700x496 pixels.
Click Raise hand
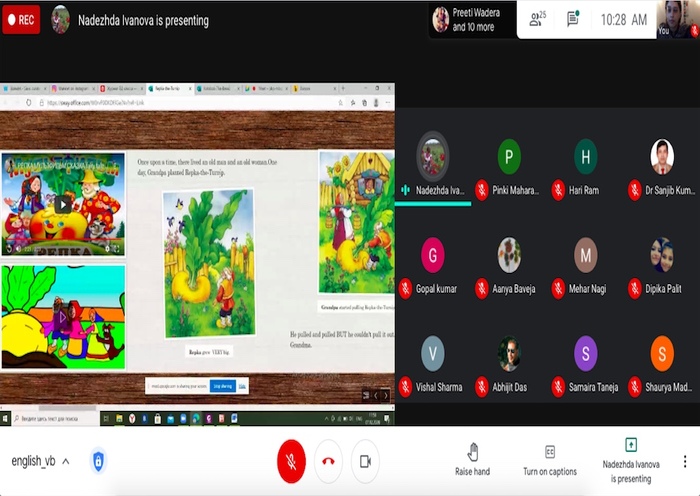coord(472,460)
